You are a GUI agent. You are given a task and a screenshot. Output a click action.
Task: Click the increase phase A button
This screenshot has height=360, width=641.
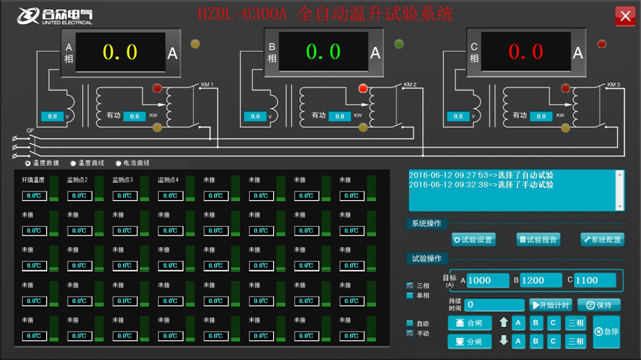pos(518,323)
